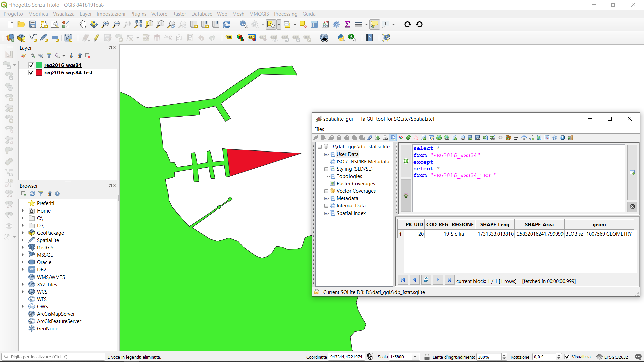
Task: Open the Processing menu
Action: 285,14
